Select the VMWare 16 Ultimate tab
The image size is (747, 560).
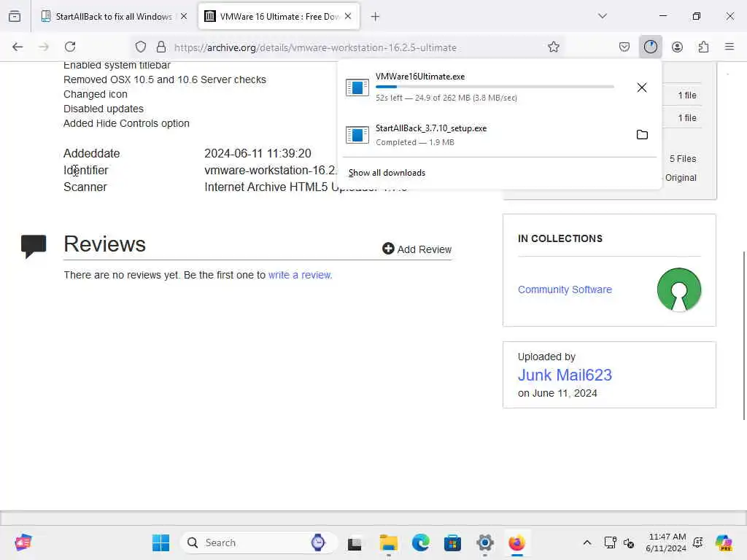(279, 16)
